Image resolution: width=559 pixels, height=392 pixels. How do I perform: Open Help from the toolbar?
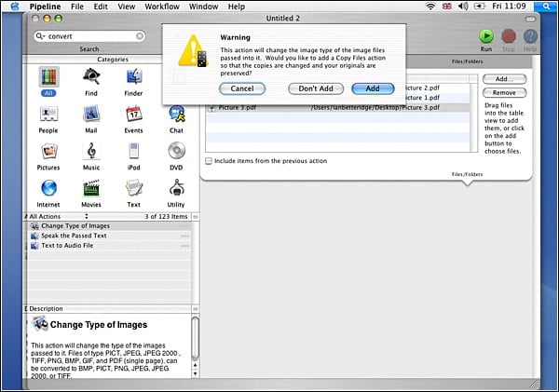click(x=530, y=36)
